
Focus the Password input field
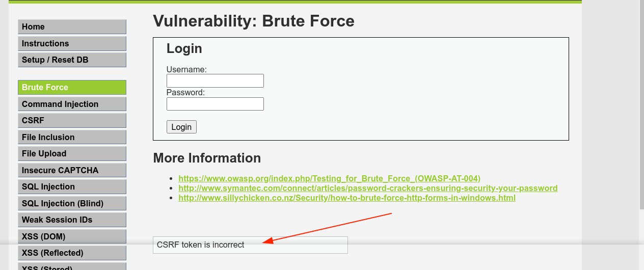215,104
